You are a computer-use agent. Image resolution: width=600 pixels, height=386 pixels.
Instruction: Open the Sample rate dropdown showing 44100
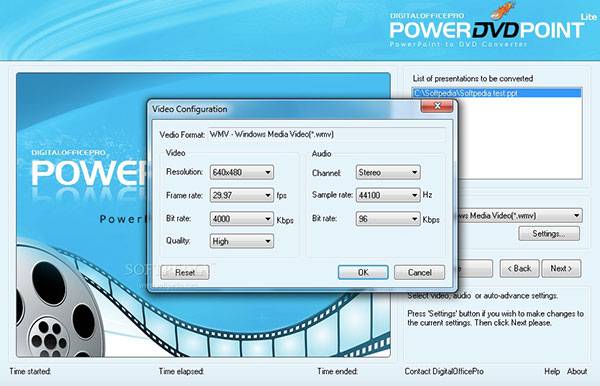[x=388, y=195]
